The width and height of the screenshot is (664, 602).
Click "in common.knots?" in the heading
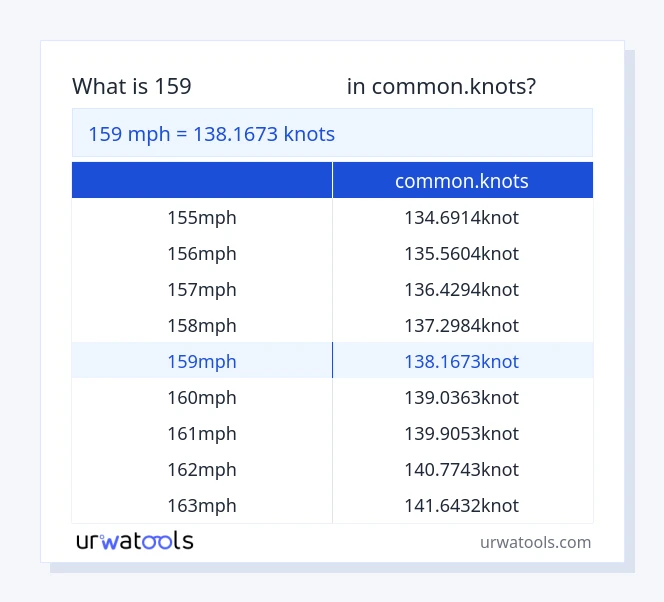tap(441, 86)
